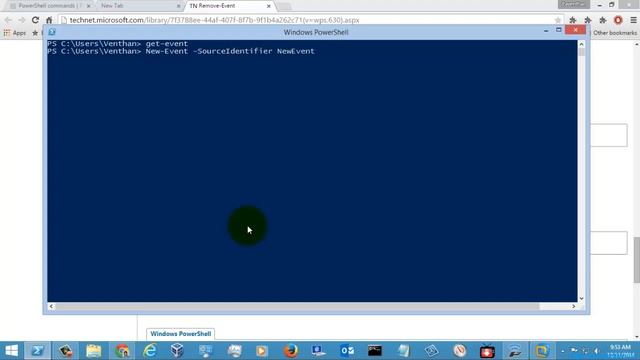Viewport: 640px width, 360px height.
Task: Click the PowerShell horizontal scrollbar right arrow
Action: 573,306
